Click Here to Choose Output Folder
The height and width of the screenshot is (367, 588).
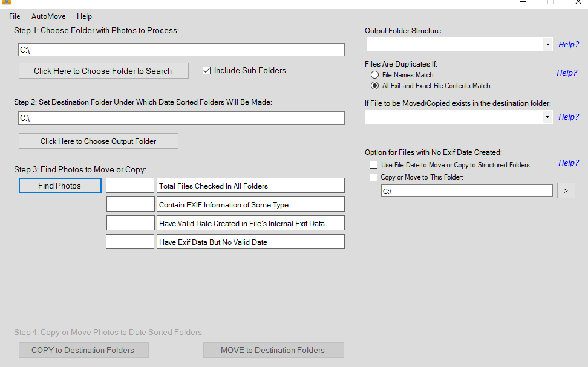tap(98, 141)
